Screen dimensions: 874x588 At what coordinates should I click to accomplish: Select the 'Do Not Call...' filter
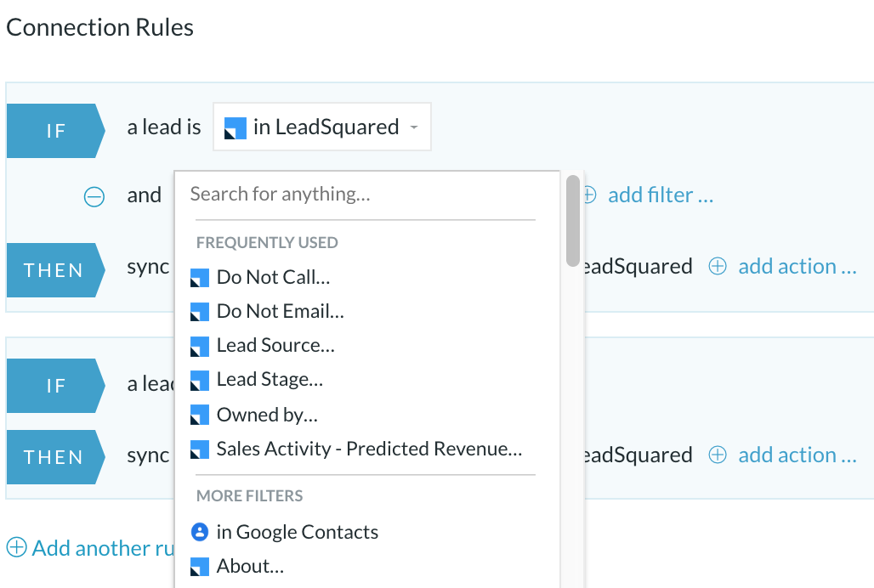point(273,277)
